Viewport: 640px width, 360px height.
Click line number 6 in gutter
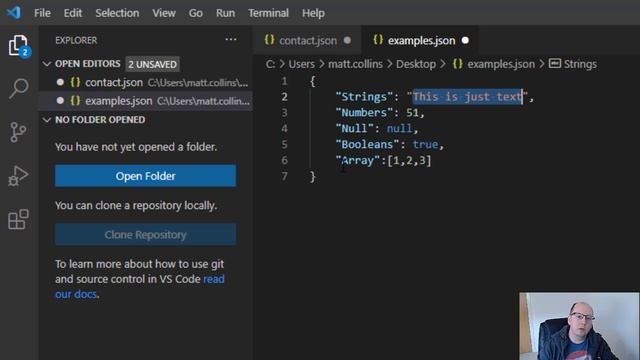tap(284, 160)
